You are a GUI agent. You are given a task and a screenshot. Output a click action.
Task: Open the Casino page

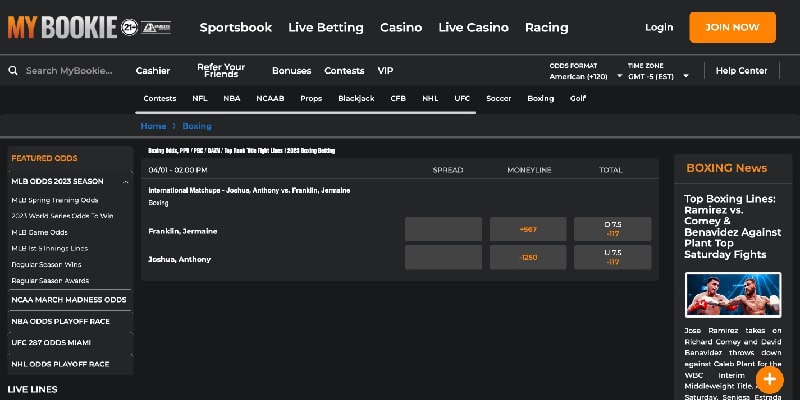(401, 28)
